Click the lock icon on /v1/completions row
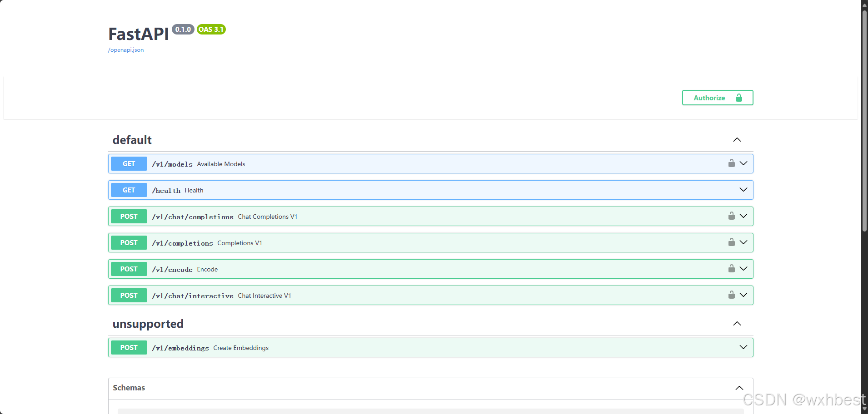 [x=731, y=242]
